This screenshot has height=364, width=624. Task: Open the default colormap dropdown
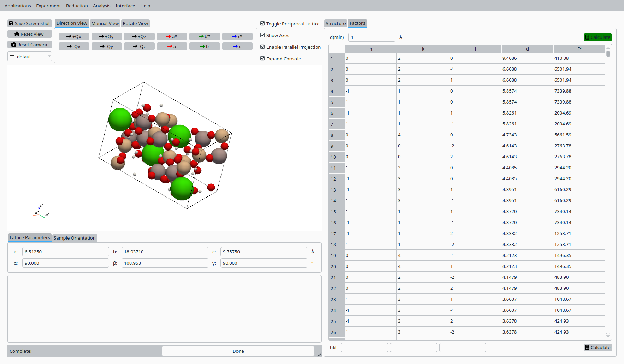(30, 57)
